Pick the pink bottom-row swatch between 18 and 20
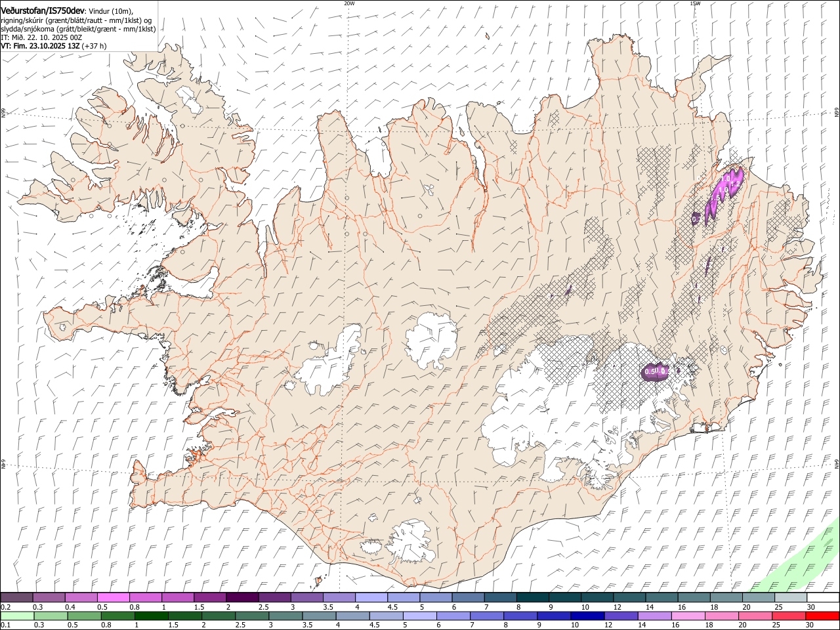Image resolution: width=840 pixels, height=630 pixels. 722,616
